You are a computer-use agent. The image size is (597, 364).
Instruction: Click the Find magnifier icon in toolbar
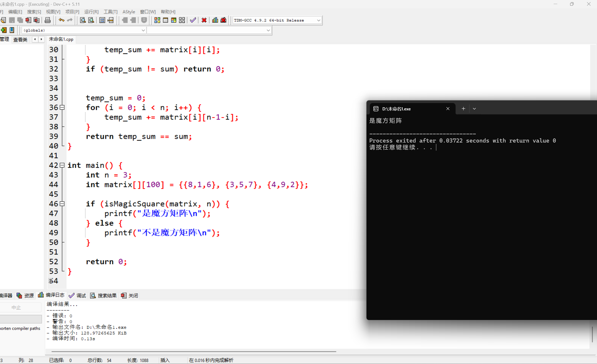coord(83,20)
